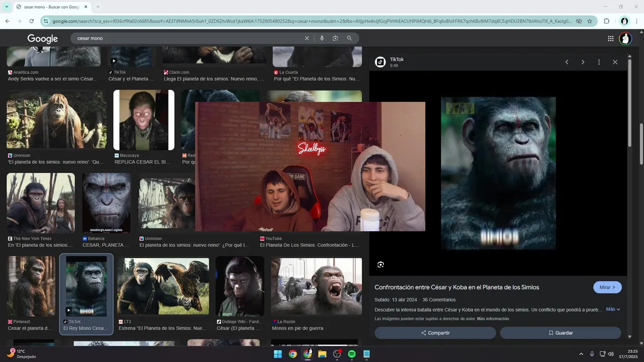Image resolution: width=644 pixels, height=362 pixels.
Task: View site information in address bar
Action: [46, 21]
